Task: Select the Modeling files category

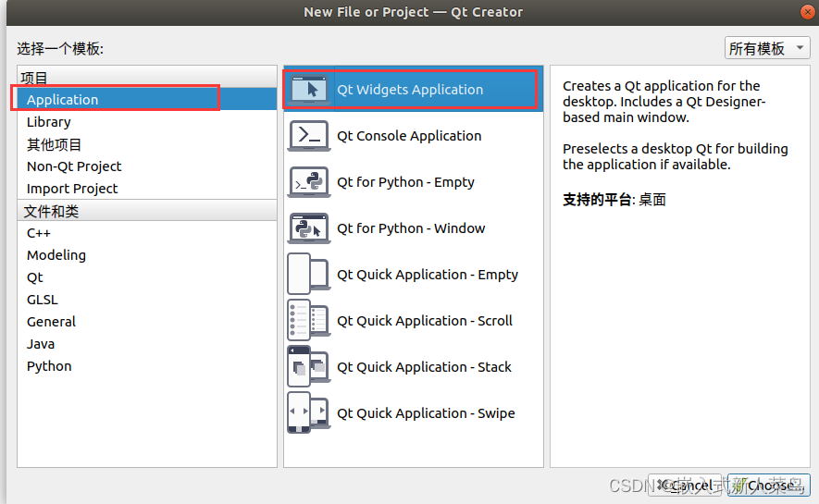Action: click(x=147, y=255)
